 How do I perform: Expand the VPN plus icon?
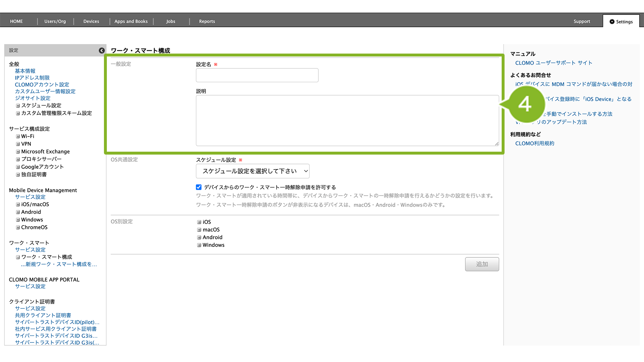click(18, 144)
